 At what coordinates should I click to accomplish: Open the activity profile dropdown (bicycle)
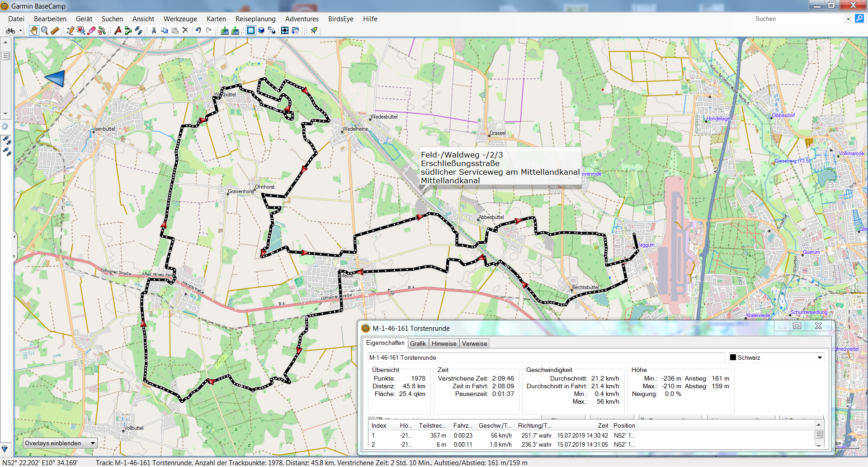[14, 30]
